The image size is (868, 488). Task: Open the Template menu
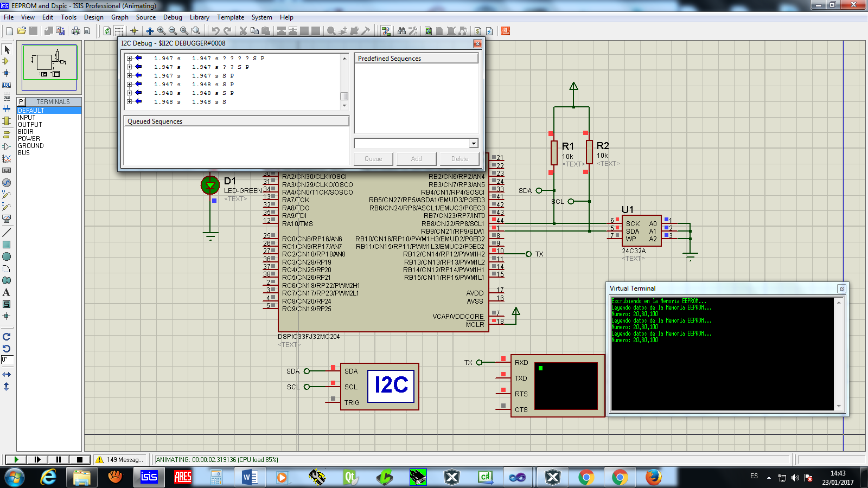point(231,17)
